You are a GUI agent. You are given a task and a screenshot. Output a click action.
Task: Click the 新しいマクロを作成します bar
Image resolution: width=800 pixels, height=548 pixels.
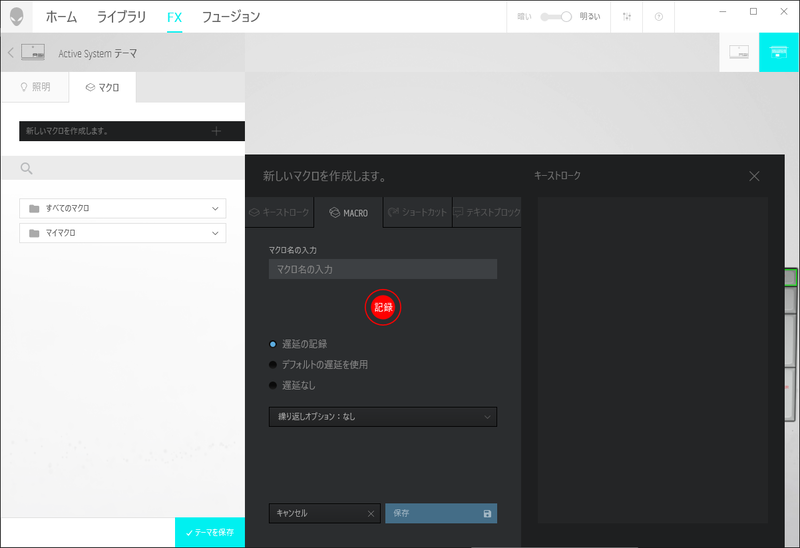(132, 131)
